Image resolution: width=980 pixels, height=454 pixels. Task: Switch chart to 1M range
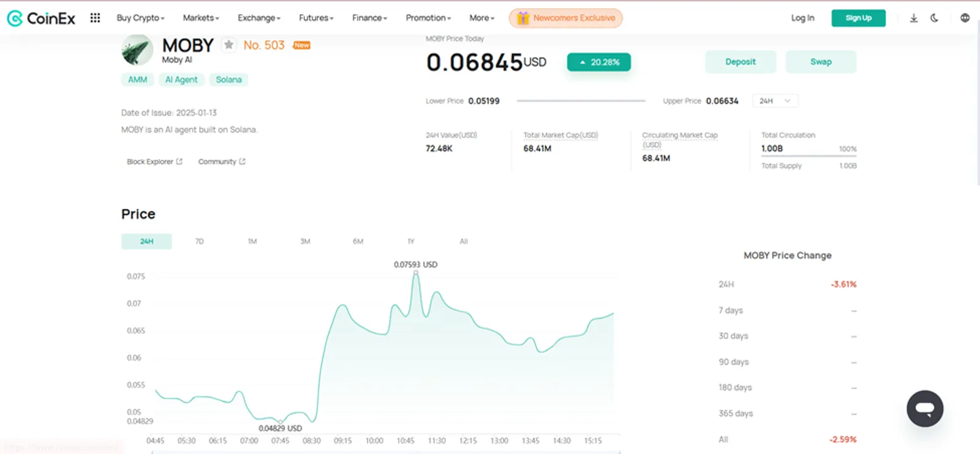pyautogui.click(x=252, y=241)
